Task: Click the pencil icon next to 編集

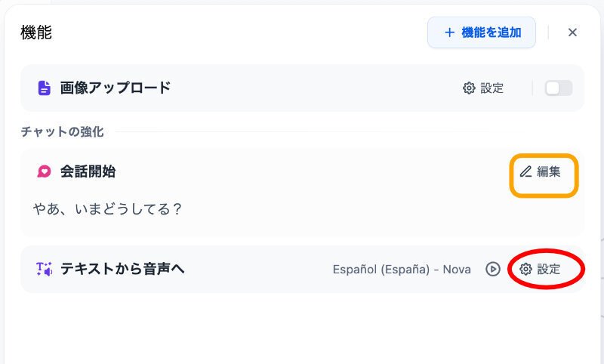Action: [525, 171]
